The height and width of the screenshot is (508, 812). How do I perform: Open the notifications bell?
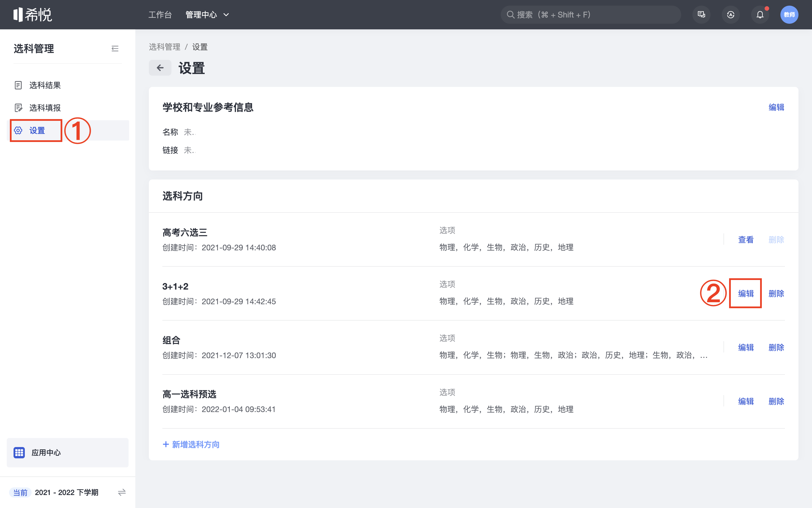(x=760, y=15)
